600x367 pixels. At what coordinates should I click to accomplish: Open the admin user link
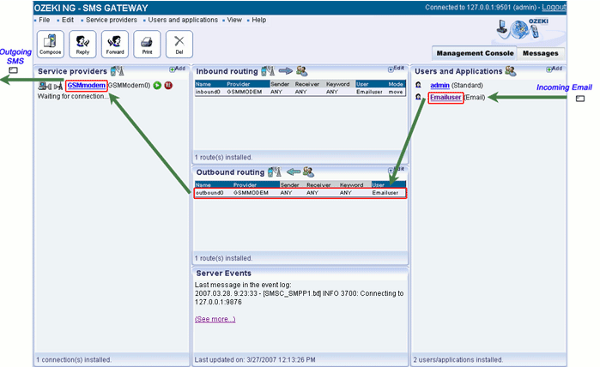tap(440, 85)
